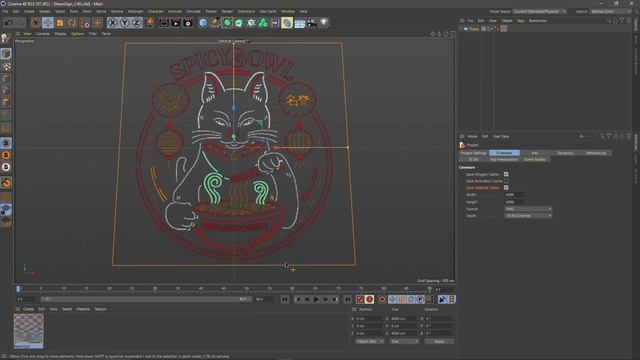Open the Spline Pen tool
Viewport: 640px width, 360px height.
[215, 23]
